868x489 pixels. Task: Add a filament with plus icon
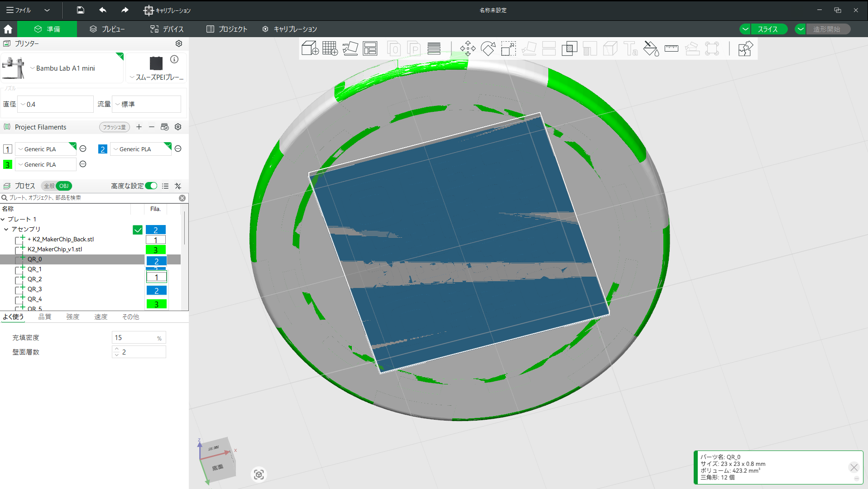tap(139, 127)
